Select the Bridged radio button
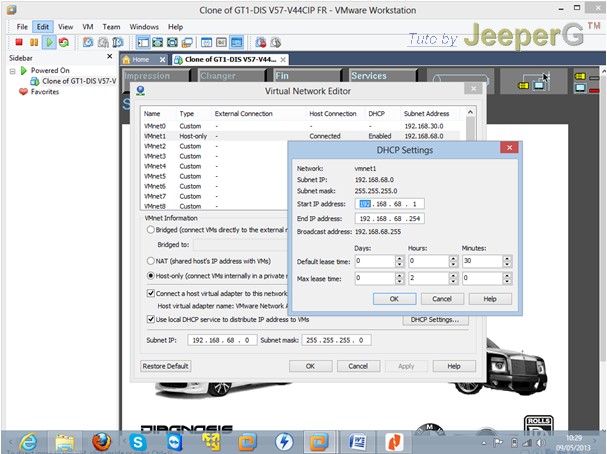Image resolution: width=607 pixels, height=454 pixels. tap(151, 230)
